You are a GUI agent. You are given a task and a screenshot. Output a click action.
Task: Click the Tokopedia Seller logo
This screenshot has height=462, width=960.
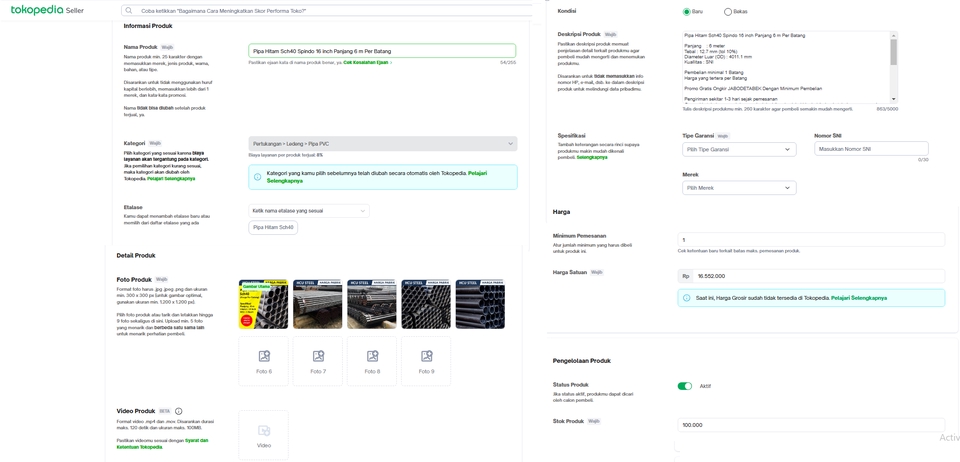click(47, 10)
